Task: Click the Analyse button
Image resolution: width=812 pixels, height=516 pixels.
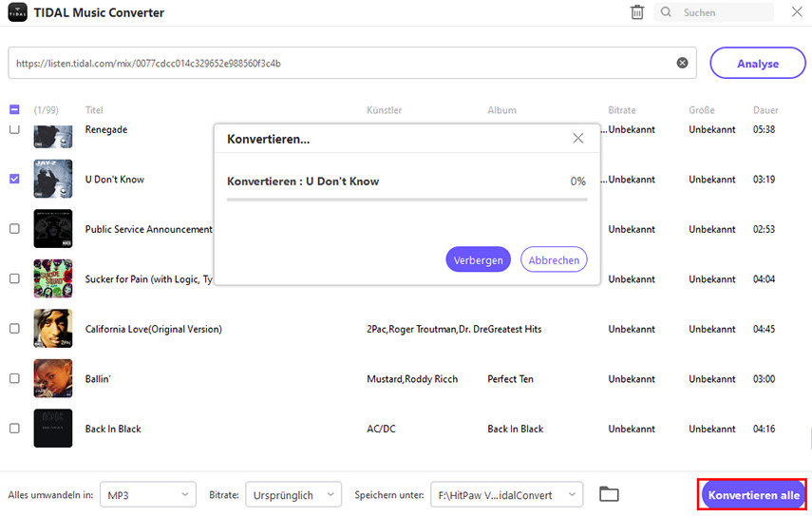Action: point(758,64)
